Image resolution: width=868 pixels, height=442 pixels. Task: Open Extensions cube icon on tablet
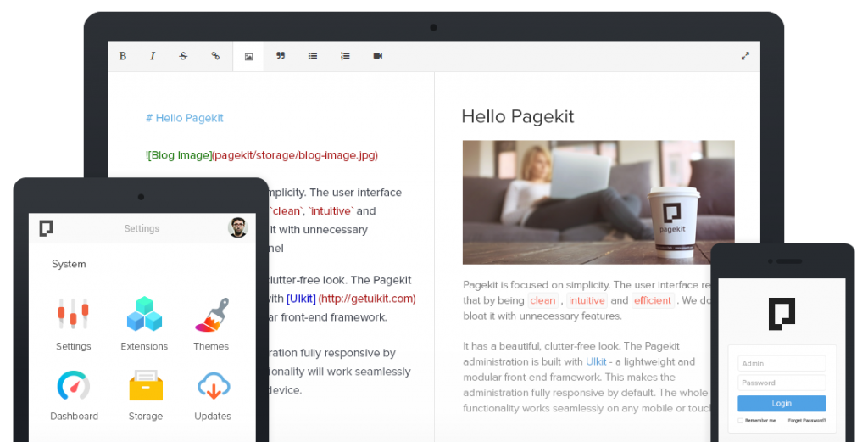coord(144,314)
